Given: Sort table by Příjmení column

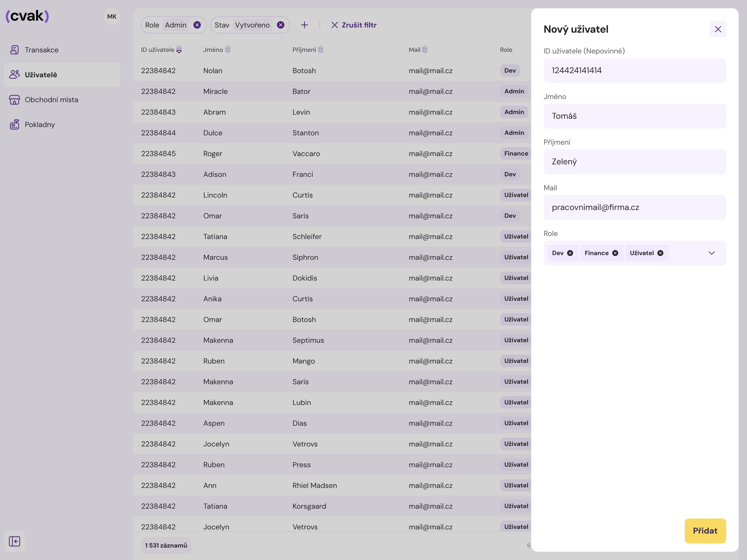Looking at the screenshot, I should click(x=321, y=50).
